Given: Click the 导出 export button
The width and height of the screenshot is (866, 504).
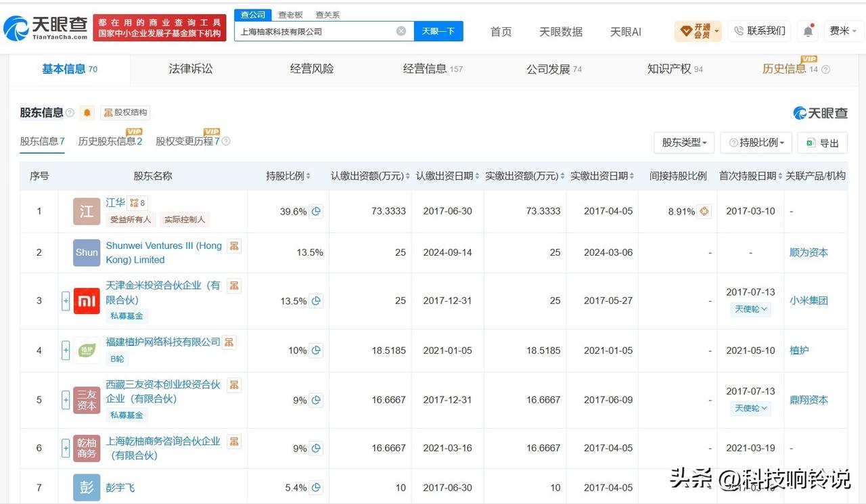Looking at the screenshot, I should pos(822,143).
